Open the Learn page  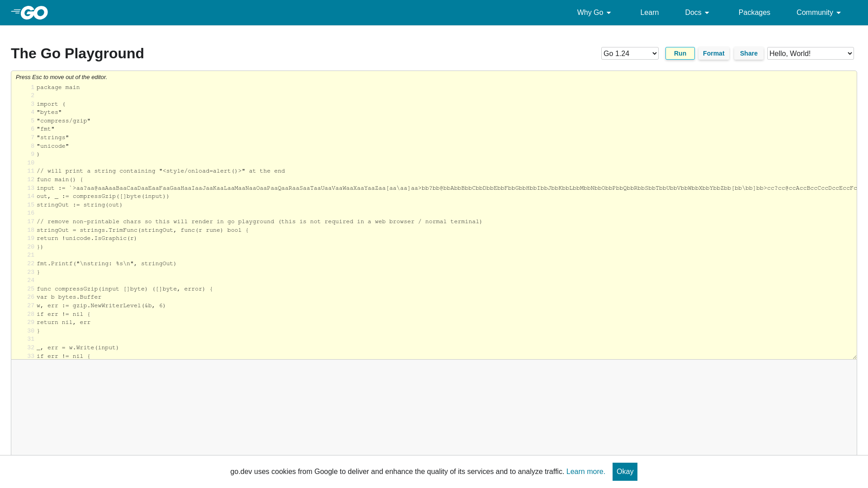(x=649, y=13)
